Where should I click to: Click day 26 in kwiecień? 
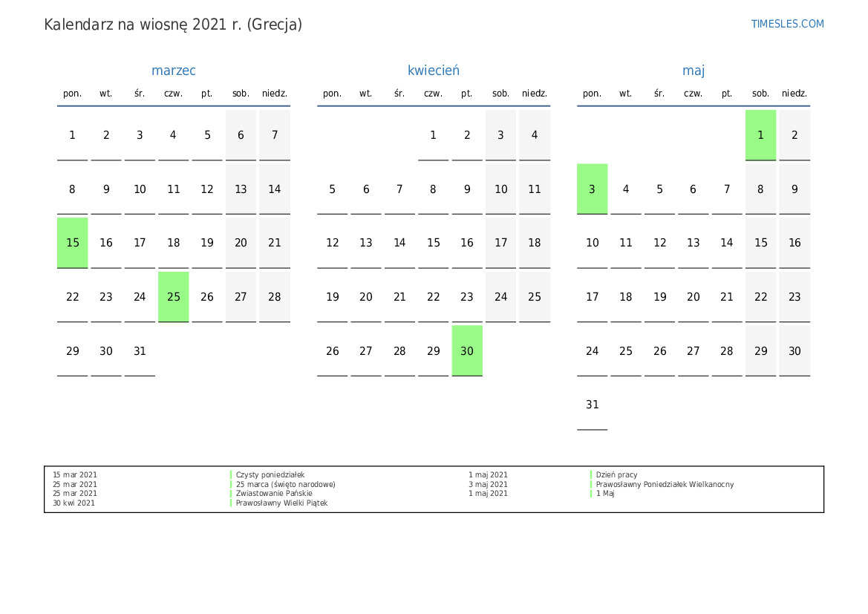pos(332,350)
